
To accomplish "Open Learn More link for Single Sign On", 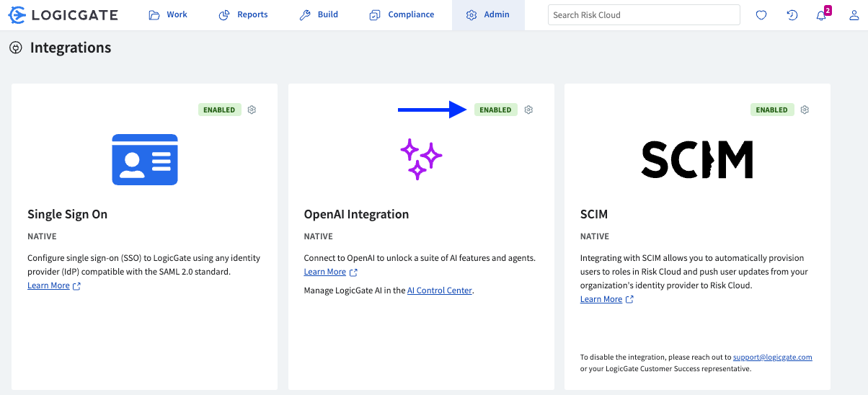I will click(x=48, y=285).
